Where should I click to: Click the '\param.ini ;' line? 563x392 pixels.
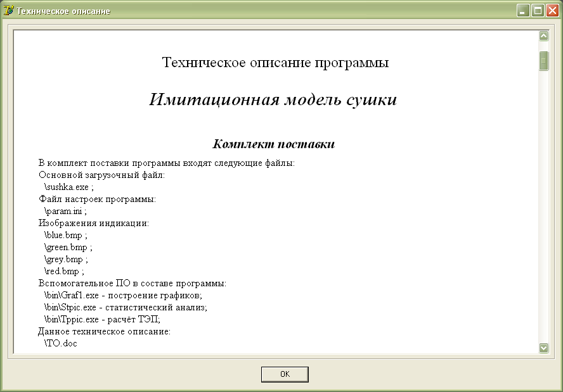[65, 212]
